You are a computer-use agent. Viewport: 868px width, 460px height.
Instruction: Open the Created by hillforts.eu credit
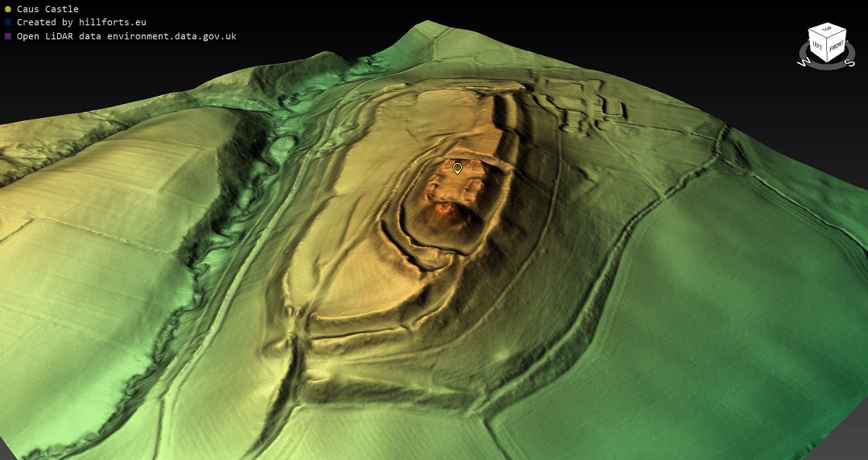(81, 22)
